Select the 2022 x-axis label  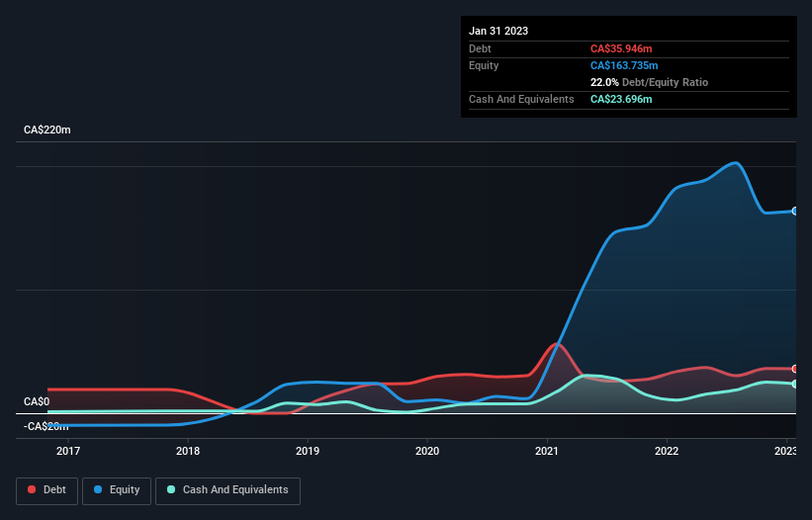tap(667, 451)
